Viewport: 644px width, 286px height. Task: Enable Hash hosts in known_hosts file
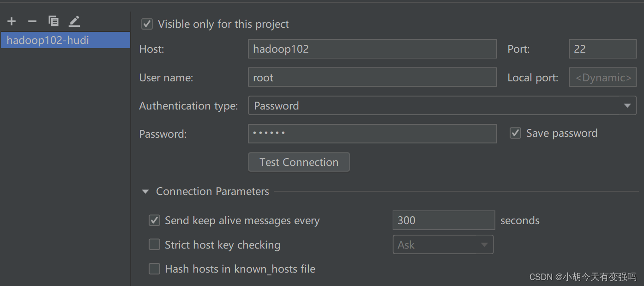[x=154, y=268]
